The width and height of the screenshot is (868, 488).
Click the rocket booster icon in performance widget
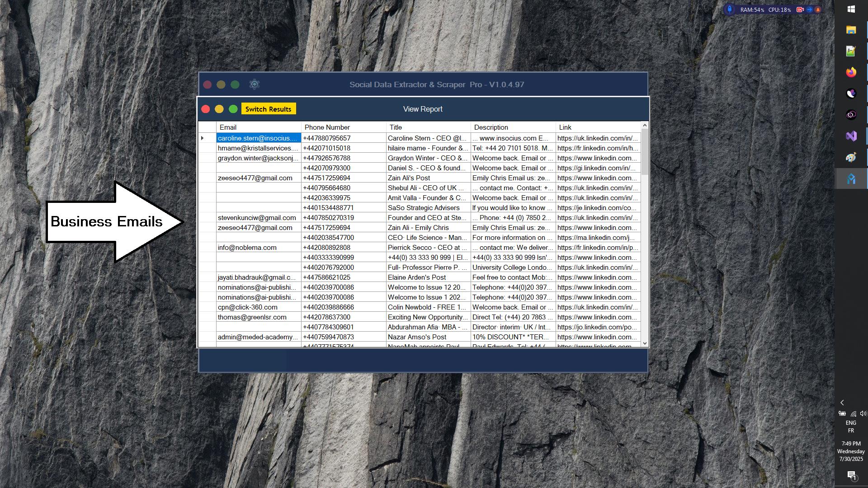[x=729, y=9]
